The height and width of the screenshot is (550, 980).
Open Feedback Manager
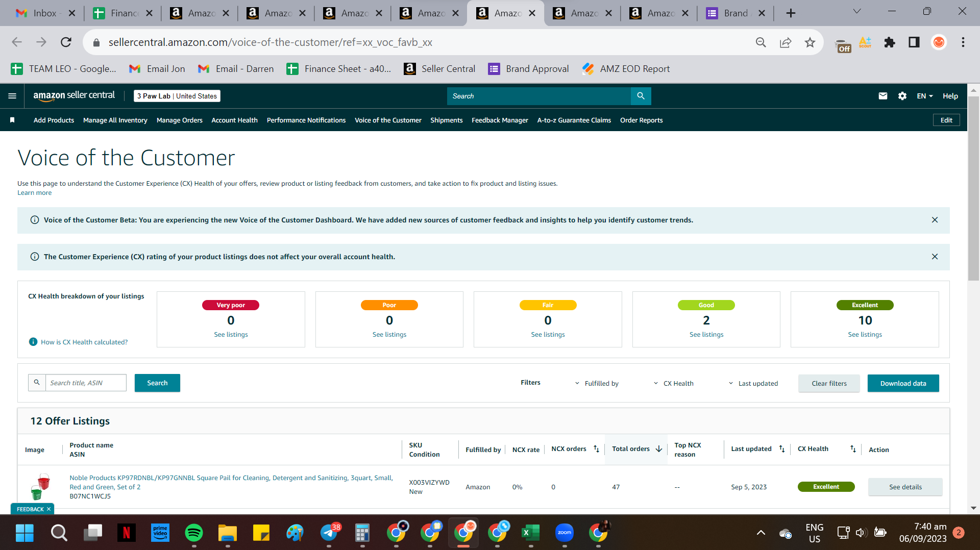(x=500, y=120)
